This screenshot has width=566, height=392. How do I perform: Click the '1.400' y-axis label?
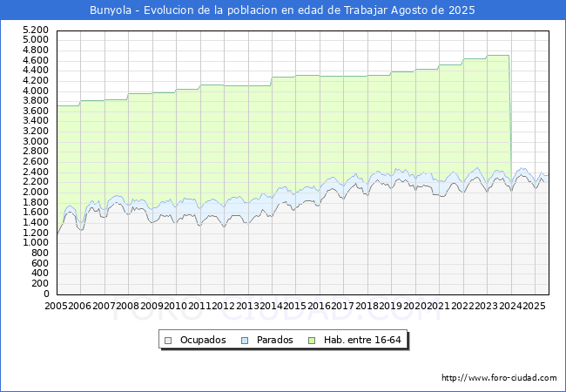(x=36, y=222)
